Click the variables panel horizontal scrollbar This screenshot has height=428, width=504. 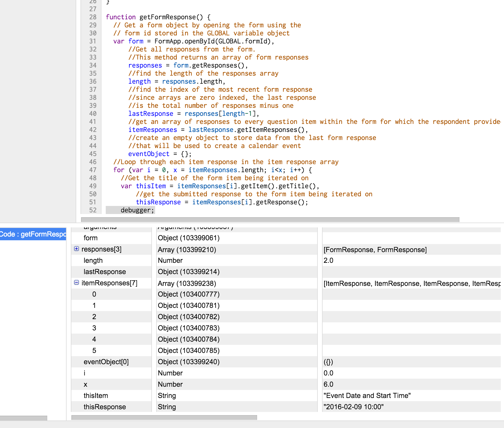click(x=164, y=418)
